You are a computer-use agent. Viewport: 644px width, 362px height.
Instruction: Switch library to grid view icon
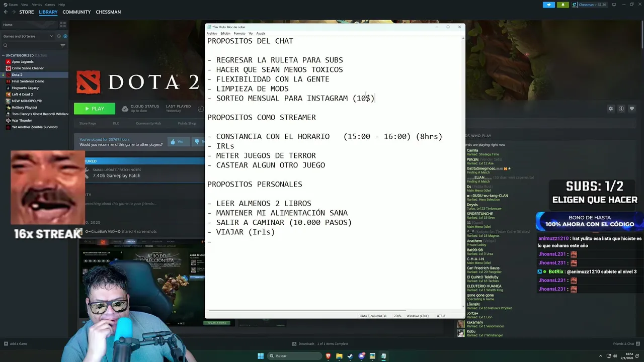(x=63, y=25)
